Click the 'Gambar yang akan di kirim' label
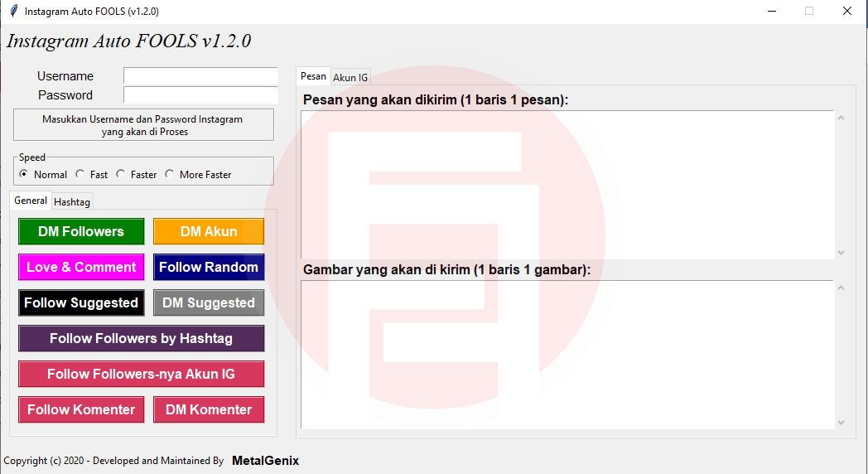 pyautogui.click(x=446, y=269)
